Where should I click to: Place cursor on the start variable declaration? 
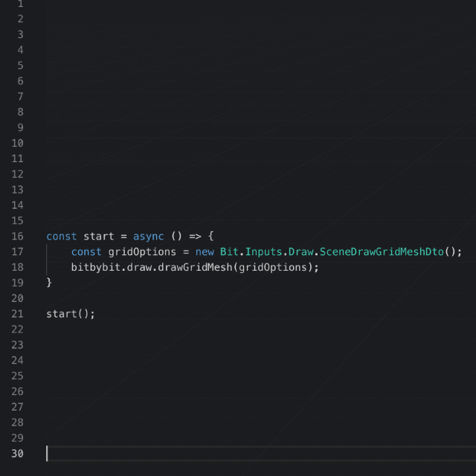[x=98, y=236]
